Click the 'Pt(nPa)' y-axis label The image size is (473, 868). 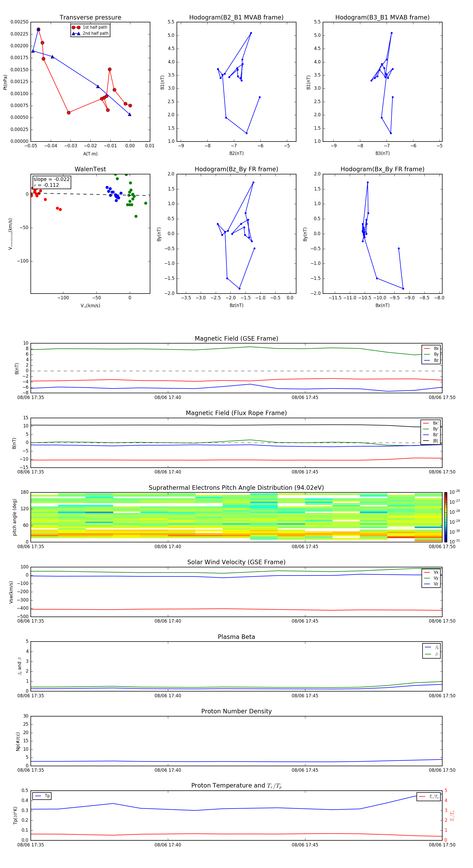[x=5, y=82]
